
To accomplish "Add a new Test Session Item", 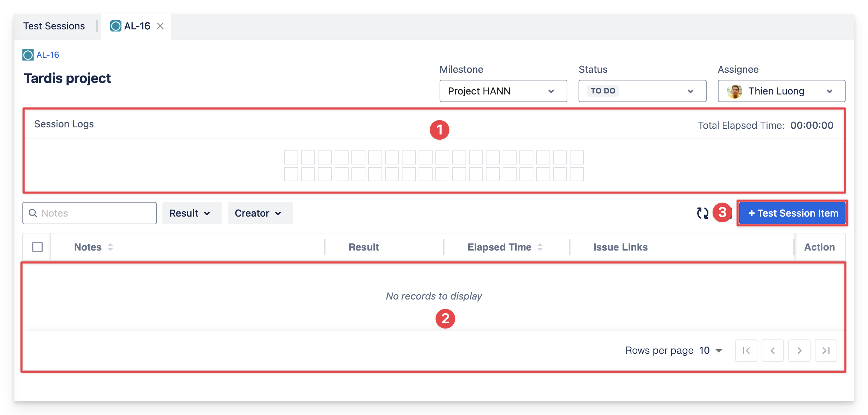I will point(792,213).
